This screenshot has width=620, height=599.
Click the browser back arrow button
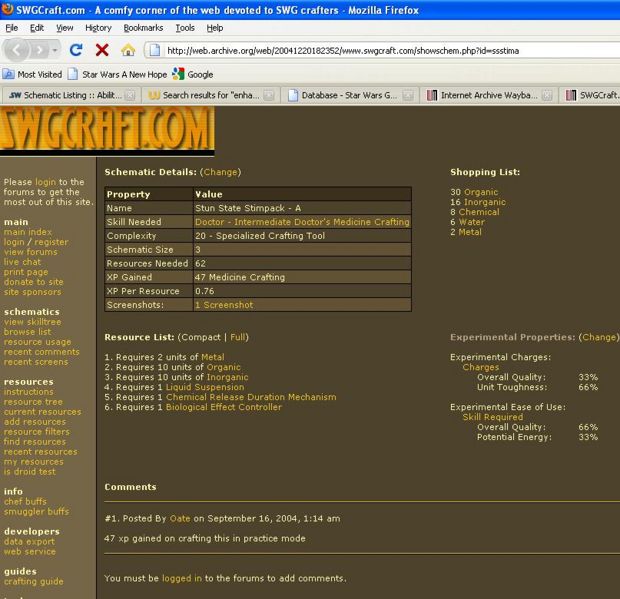(17, 49)
